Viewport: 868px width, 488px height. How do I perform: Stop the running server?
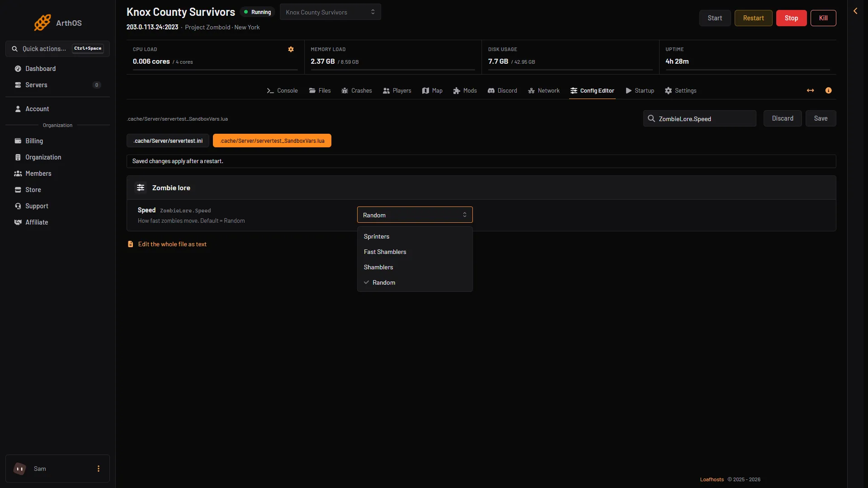coord(791,18)
